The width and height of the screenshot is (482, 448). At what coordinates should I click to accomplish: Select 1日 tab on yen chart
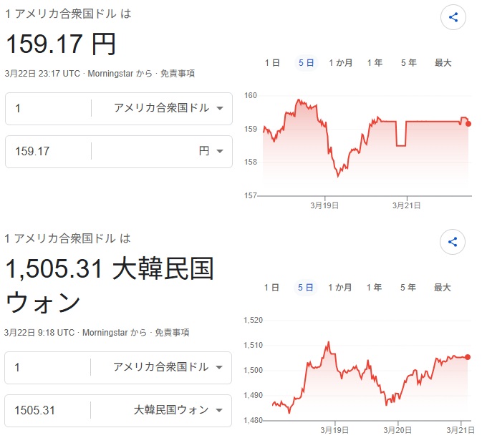pyautogui.click(x=272, y=63)
